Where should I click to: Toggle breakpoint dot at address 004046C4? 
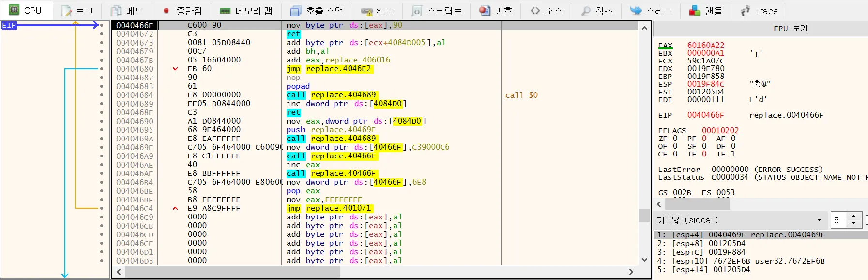click(x=102, y=208)
